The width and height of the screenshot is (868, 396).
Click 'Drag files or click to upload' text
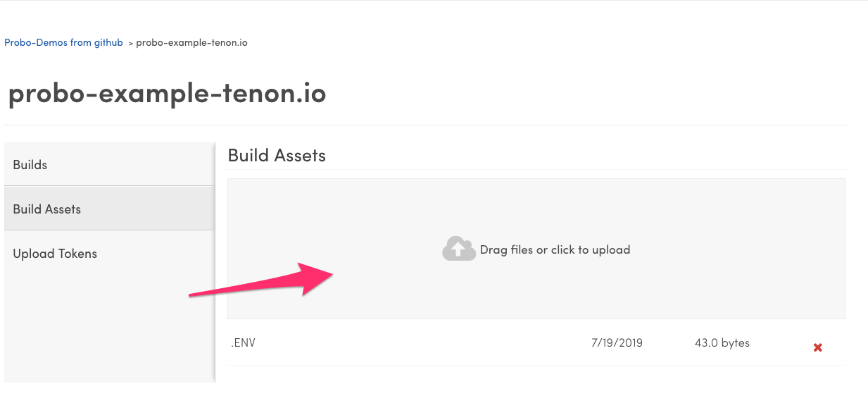[x=555, y=249]
